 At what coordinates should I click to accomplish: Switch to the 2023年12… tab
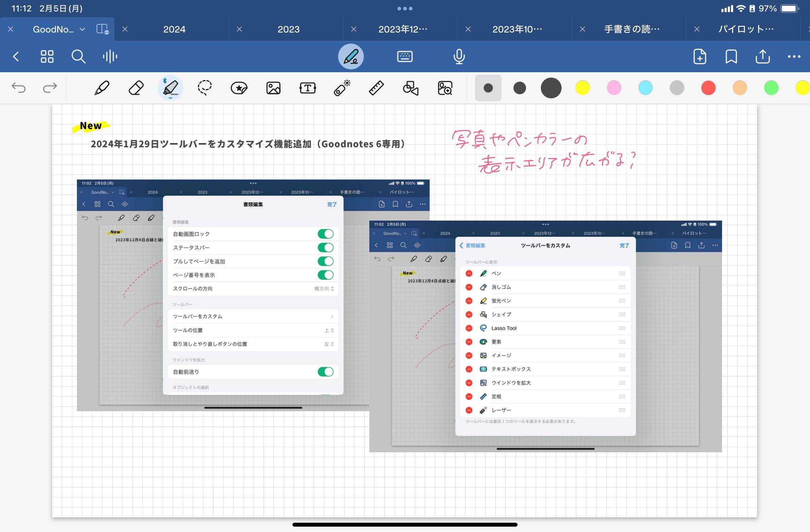403,29
